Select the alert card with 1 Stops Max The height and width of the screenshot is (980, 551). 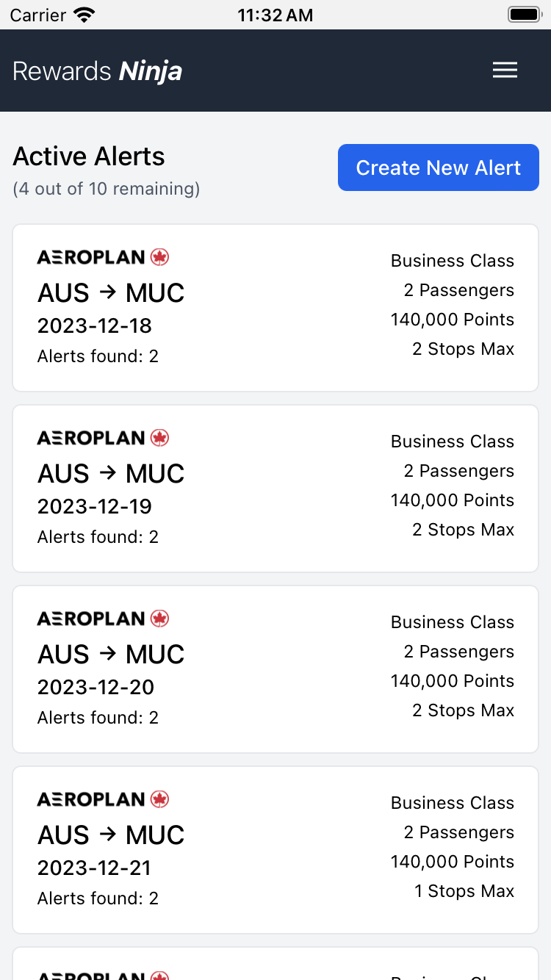coord(275,850)
